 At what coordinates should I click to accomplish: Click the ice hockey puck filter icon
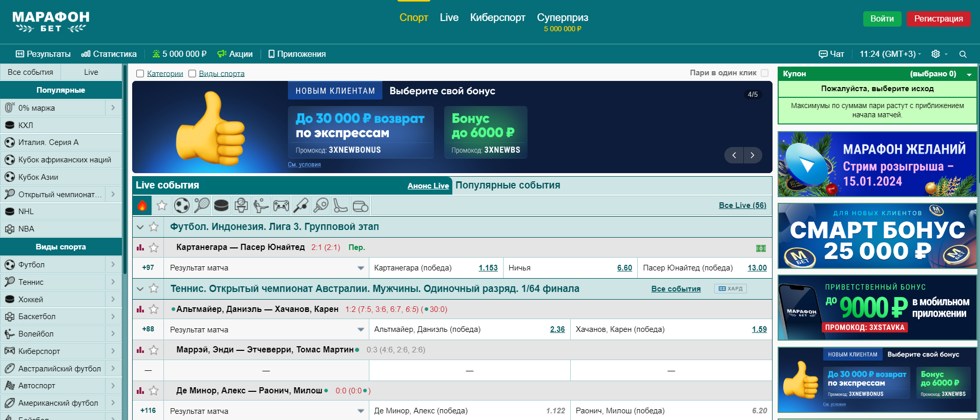[x=221, y=205]
